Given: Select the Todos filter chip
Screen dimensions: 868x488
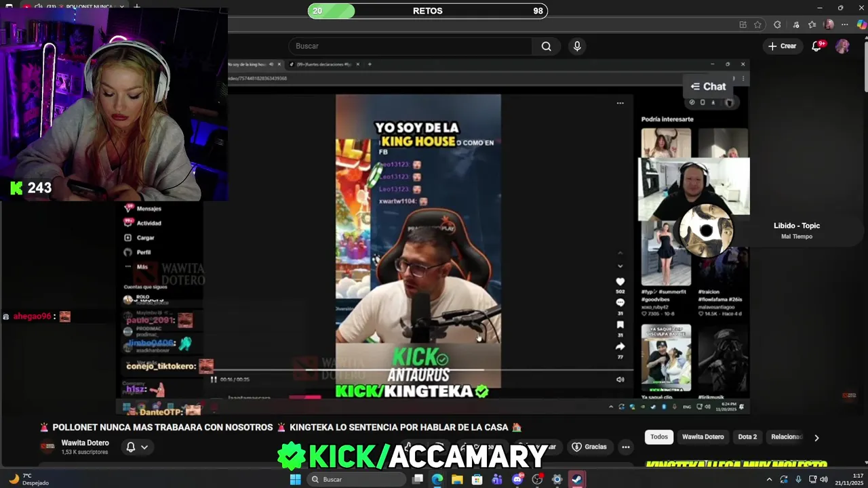Looking at the screenshot, I should click(659, 437).
